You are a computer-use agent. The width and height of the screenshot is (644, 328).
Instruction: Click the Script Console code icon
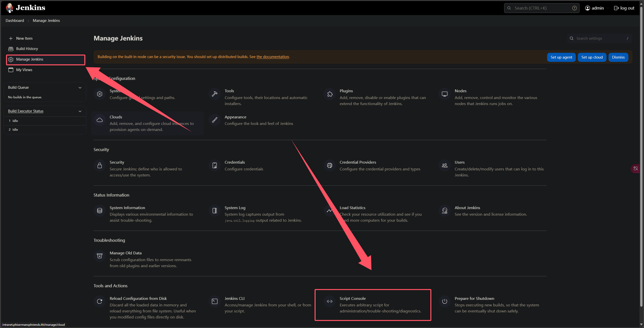click(x=330, y=301)
